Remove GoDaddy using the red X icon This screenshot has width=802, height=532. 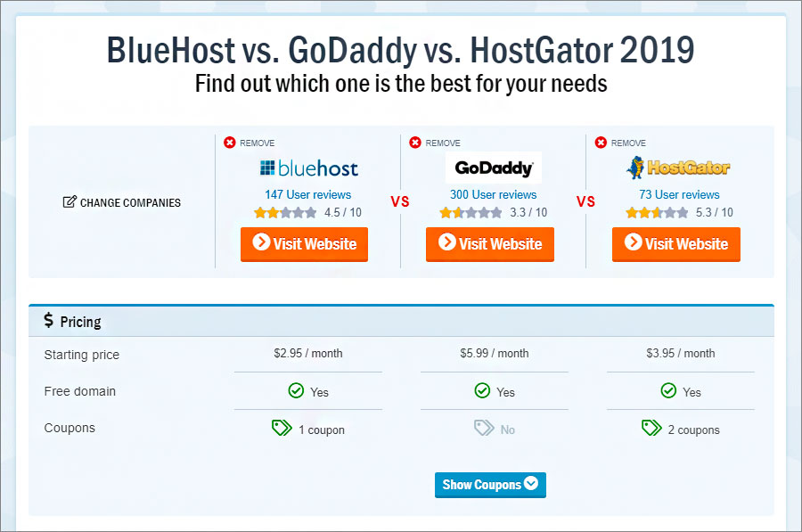coord(415,143)
